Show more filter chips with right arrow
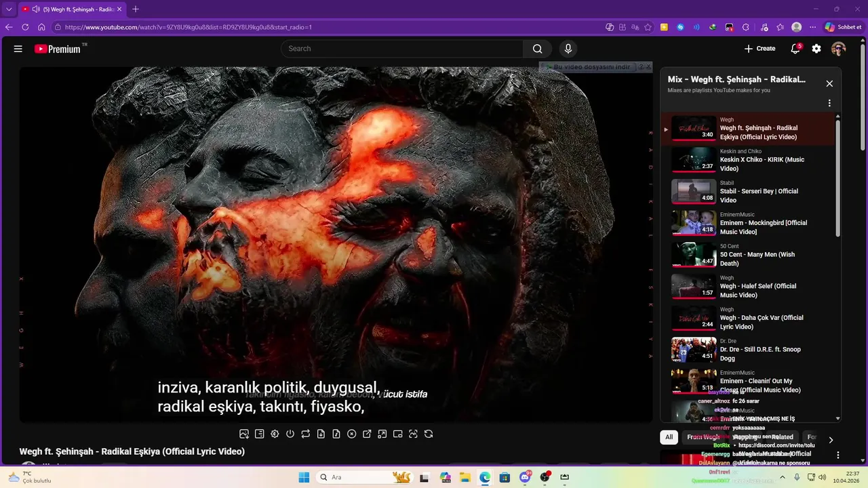Viewport: 868px width, 488px height. [x=831, y=440]
